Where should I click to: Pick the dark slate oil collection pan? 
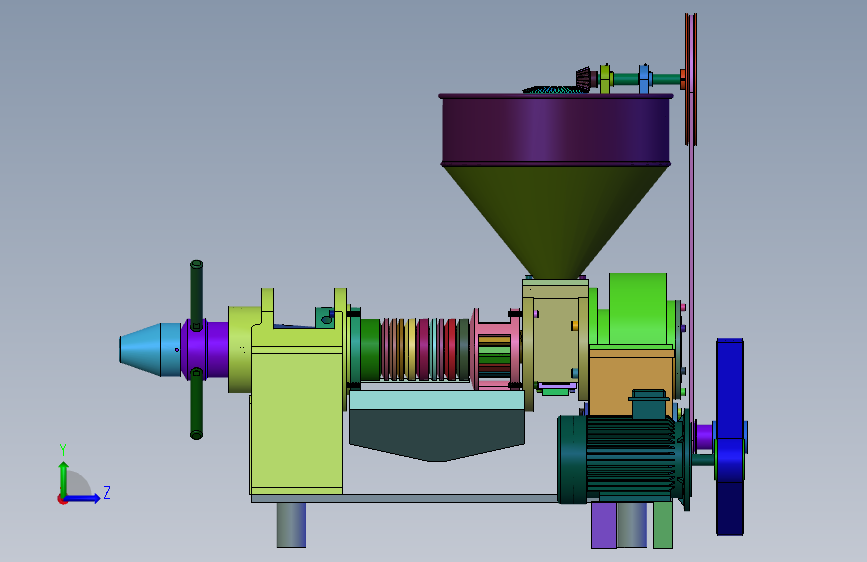[437, 434]
